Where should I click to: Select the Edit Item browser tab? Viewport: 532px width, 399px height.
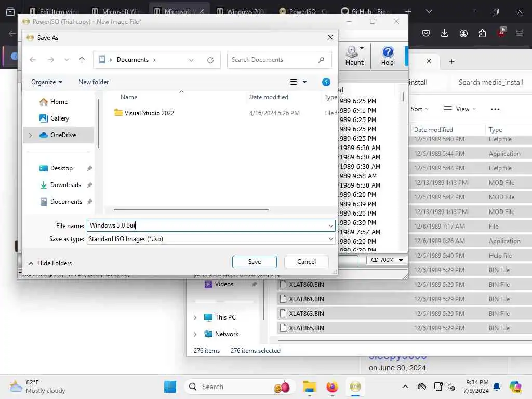[54, 11]
